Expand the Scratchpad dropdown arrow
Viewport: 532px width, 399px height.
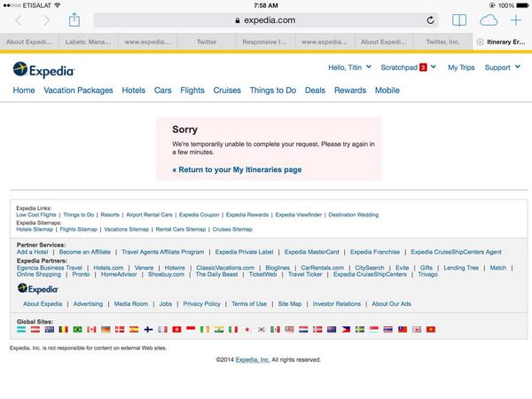[x=434, y=67]
